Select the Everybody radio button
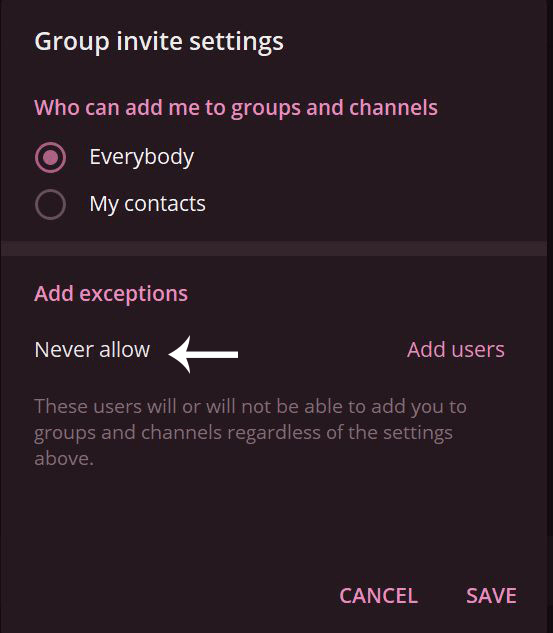The height and width of the screenshot is (633, 553). pyautogui.click(x=50, y=157)
